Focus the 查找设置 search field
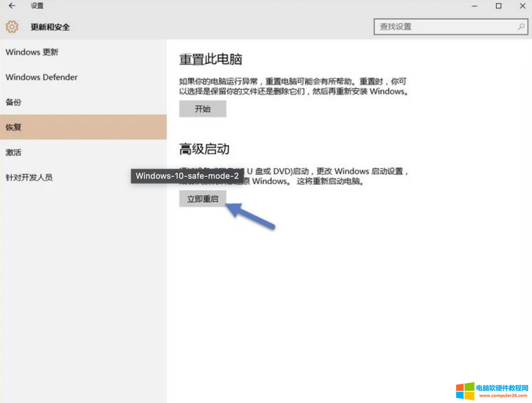 pos(451,27)
